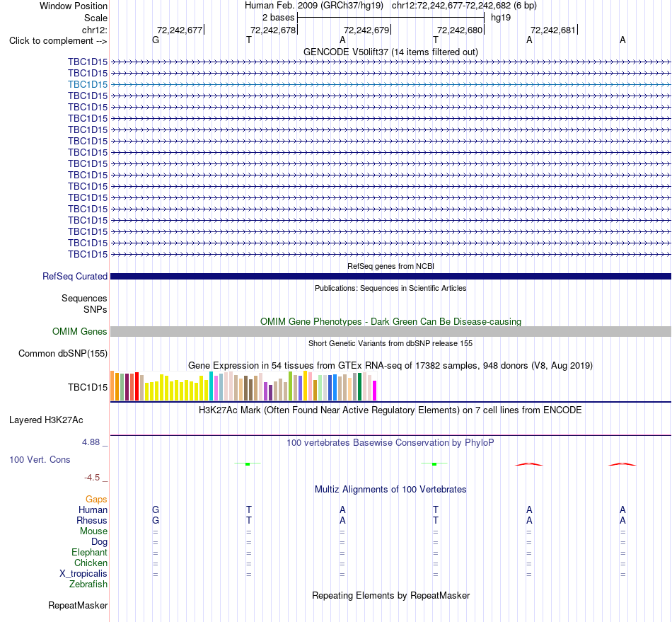Click the dark blue RefSeq Curated bar
672x622 pixels.
pyautogui.click(x=390, y=277)
